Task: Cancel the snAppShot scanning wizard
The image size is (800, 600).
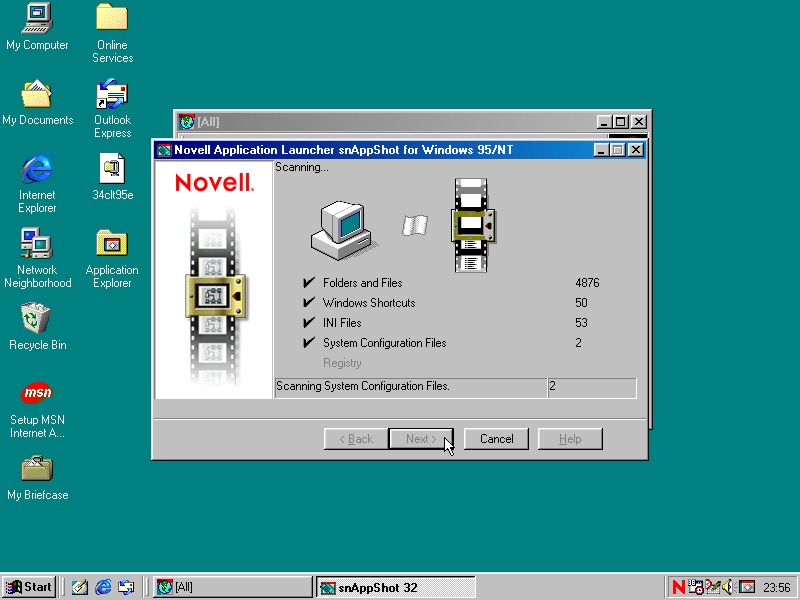Action: [x=496, y=439]
